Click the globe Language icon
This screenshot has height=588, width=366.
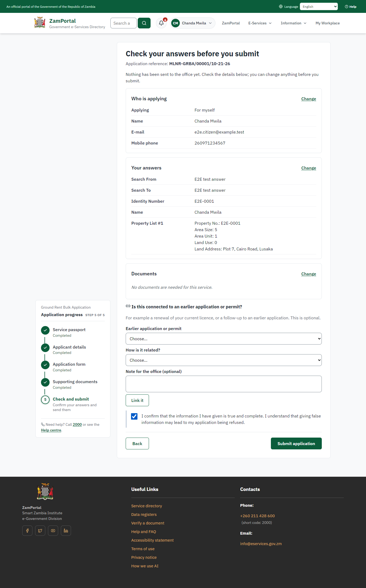tap(281, 7)
